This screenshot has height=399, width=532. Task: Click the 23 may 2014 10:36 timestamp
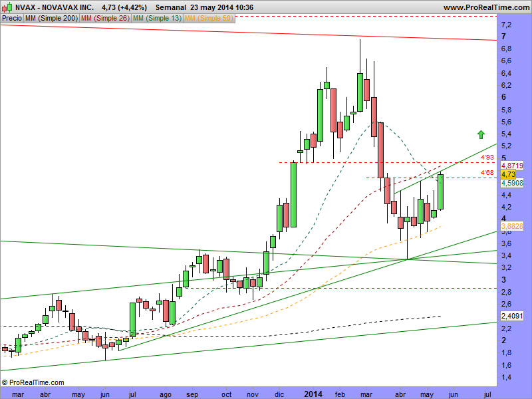click(221, 7)
